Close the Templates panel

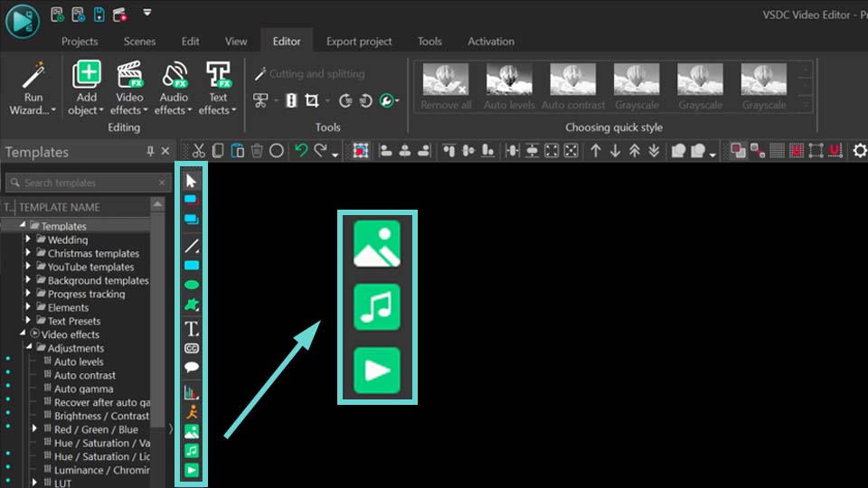[x=165, y=151]
